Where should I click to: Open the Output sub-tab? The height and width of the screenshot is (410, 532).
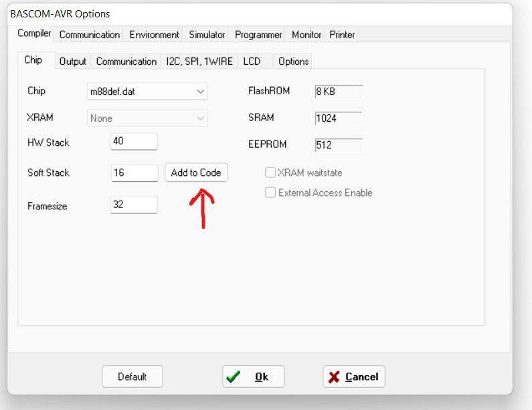click(x=73, y=62)
